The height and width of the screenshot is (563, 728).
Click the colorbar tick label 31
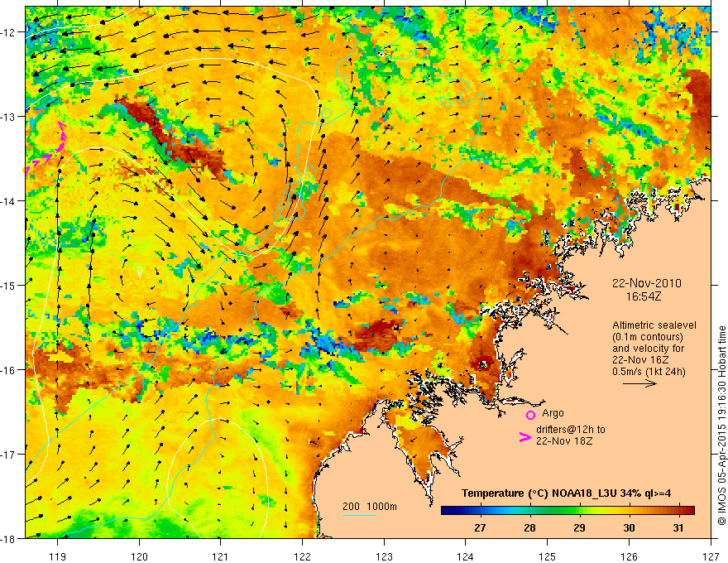(x=678, y=528)
